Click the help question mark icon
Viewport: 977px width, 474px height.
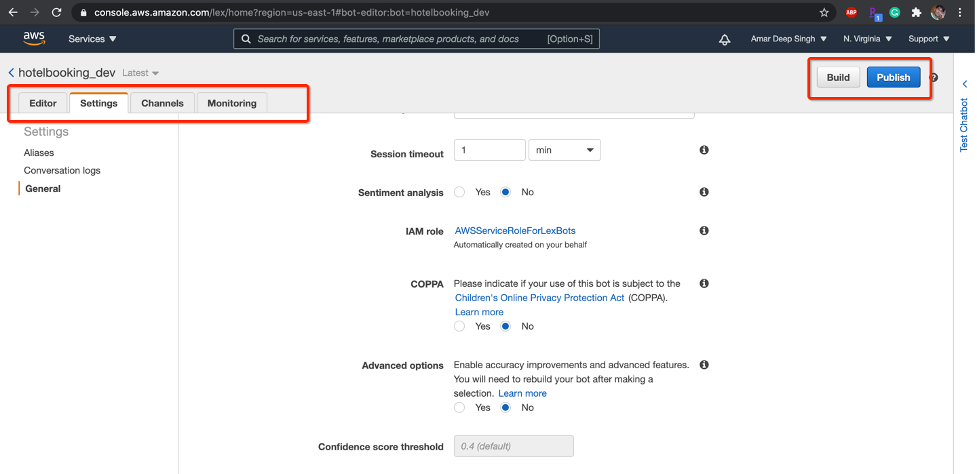(933, 78)
